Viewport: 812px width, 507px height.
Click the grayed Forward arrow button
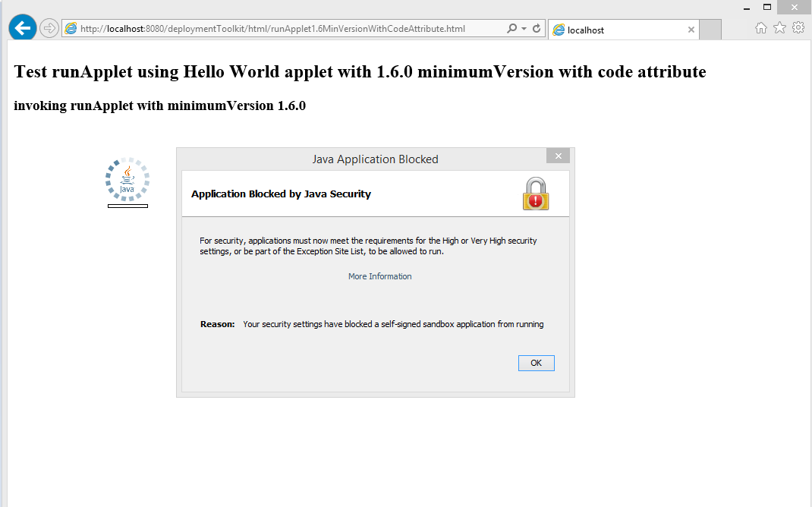[x=49, y=29]
